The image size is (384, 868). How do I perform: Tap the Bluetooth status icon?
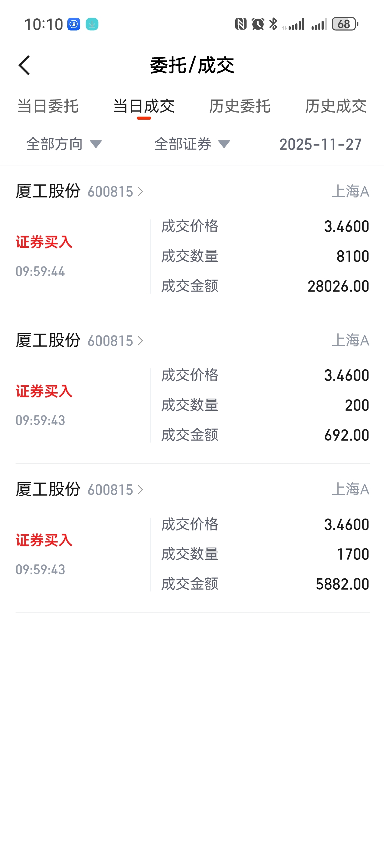[273, 24]
